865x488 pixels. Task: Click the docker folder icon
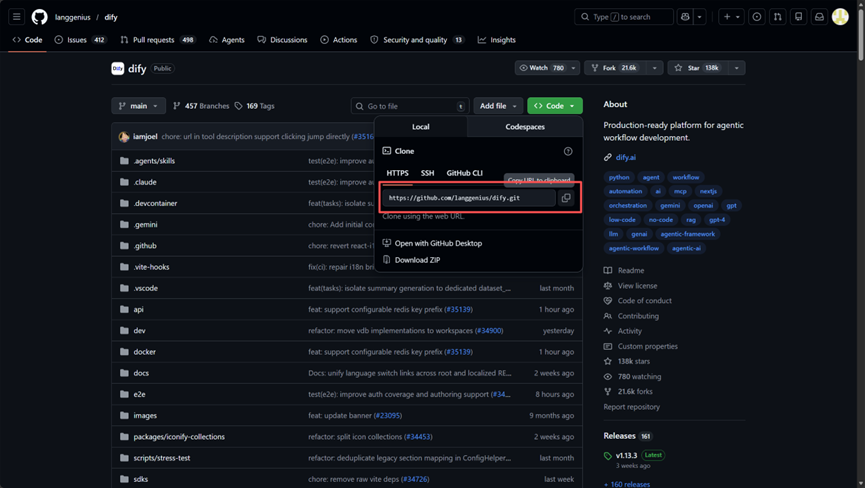point(124,352)
